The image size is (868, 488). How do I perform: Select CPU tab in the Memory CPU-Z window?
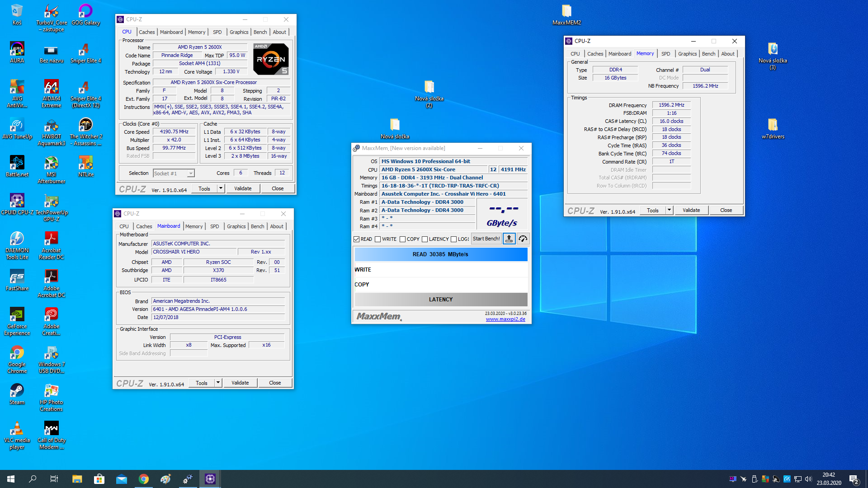[575, 54]
